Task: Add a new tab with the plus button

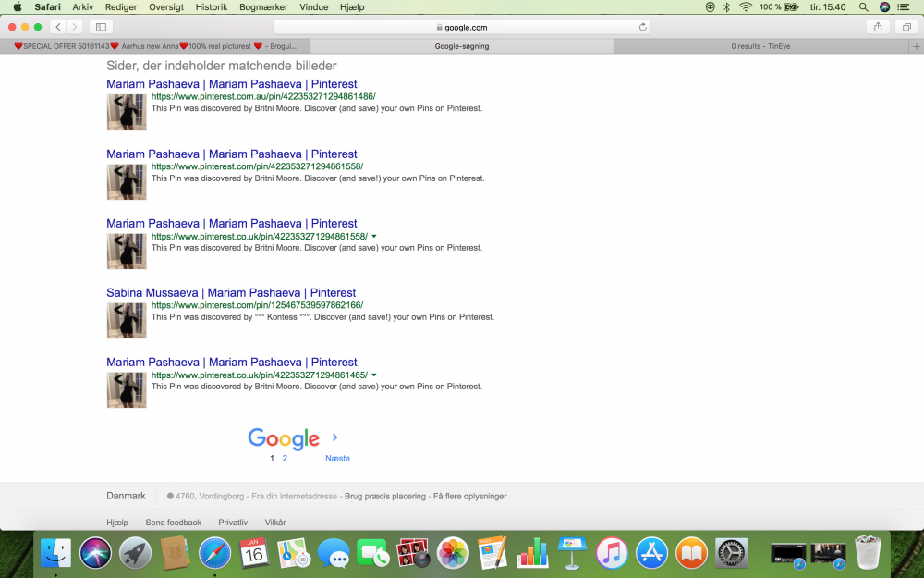Action: click(916, 46)
